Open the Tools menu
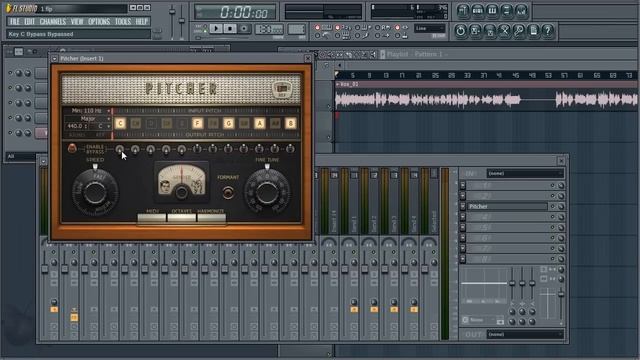Image resolution: width=640 pixels, height=360 pixels. (x=122, y=22)
